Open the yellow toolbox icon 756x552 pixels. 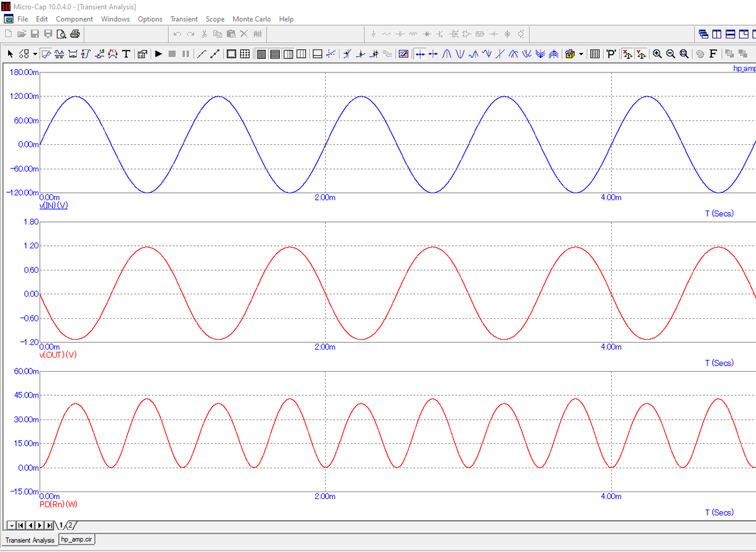click(x=569, y=54)
